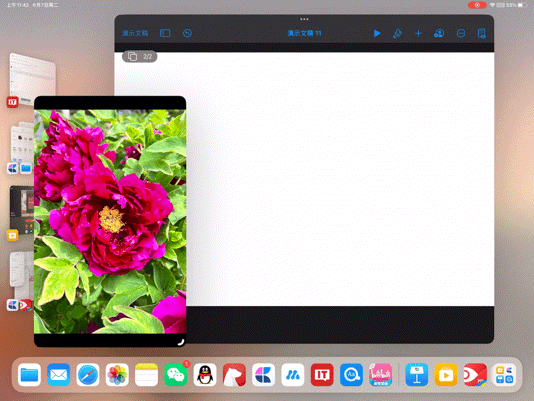
Task: Launch IT之家 red app from dock
Action: click(x=322, y=375)
